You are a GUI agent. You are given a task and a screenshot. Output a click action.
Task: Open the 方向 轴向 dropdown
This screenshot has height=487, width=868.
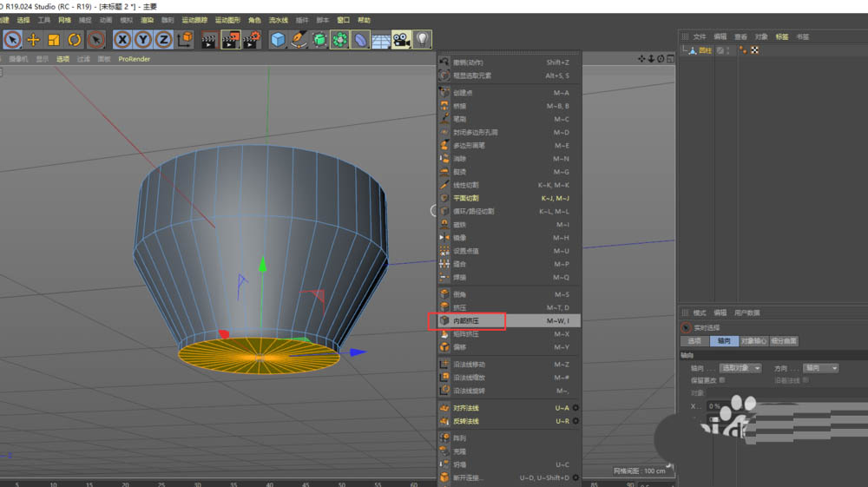820,368
